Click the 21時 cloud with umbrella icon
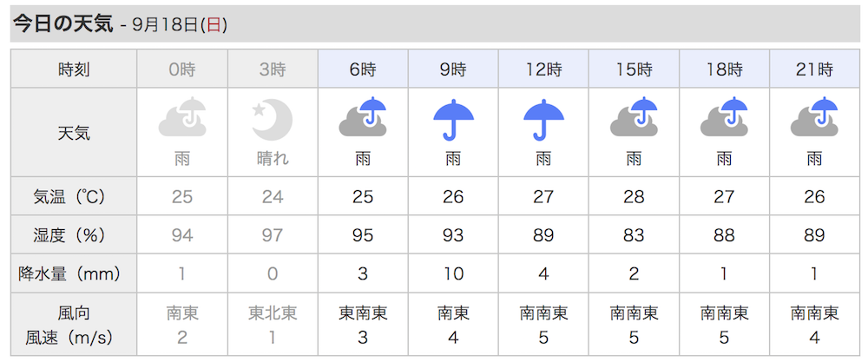 coord(815,117)
